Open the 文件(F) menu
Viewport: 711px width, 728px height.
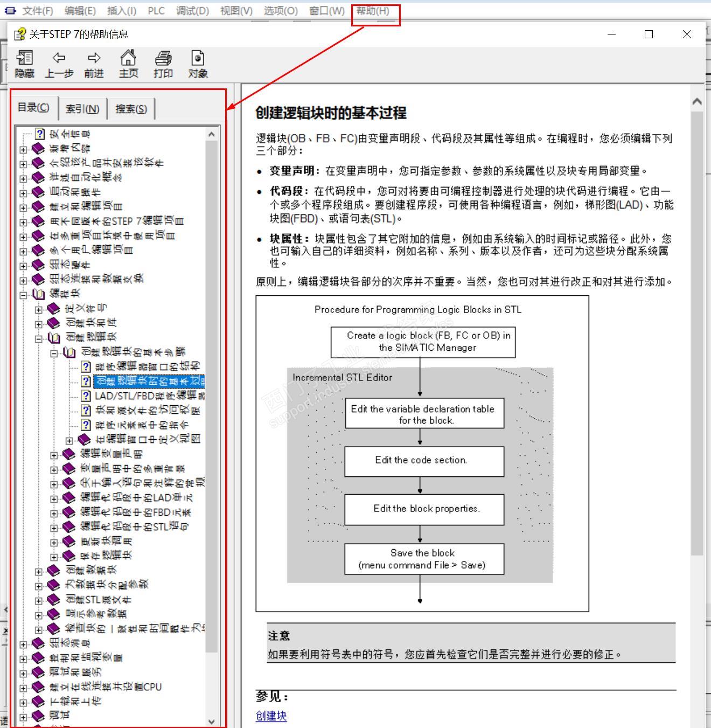click(x=38, y=11)
